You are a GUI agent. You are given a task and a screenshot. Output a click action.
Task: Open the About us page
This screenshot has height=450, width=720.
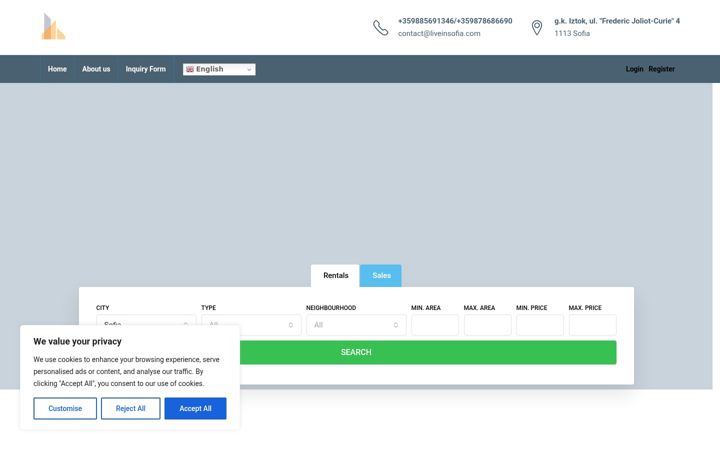click(96, 69)
